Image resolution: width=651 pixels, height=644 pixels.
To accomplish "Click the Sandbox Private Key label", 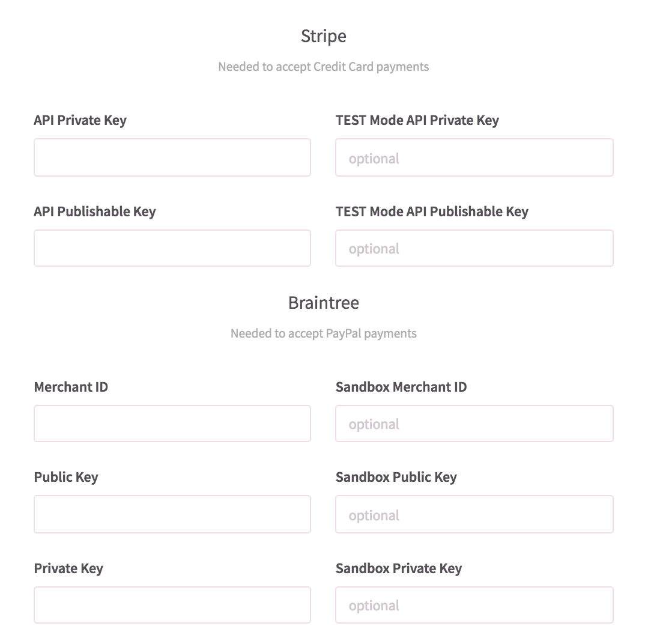I will click(x=399, y=568).
